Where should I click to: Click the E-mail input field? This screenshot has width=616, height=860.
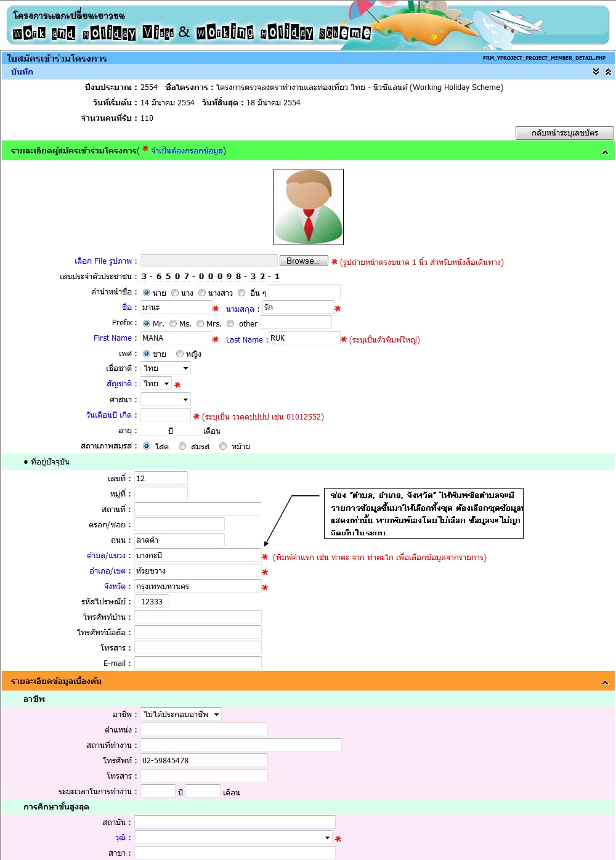198,663
